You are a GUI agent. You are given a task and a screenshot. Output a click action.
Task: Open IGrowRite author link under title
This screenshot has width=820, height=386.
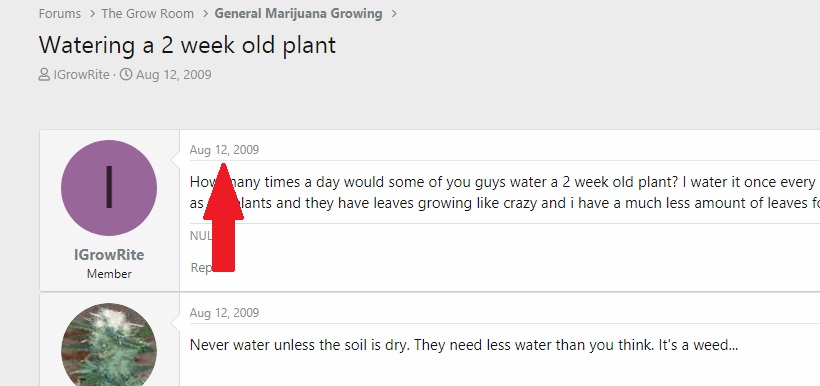point(81,75)
